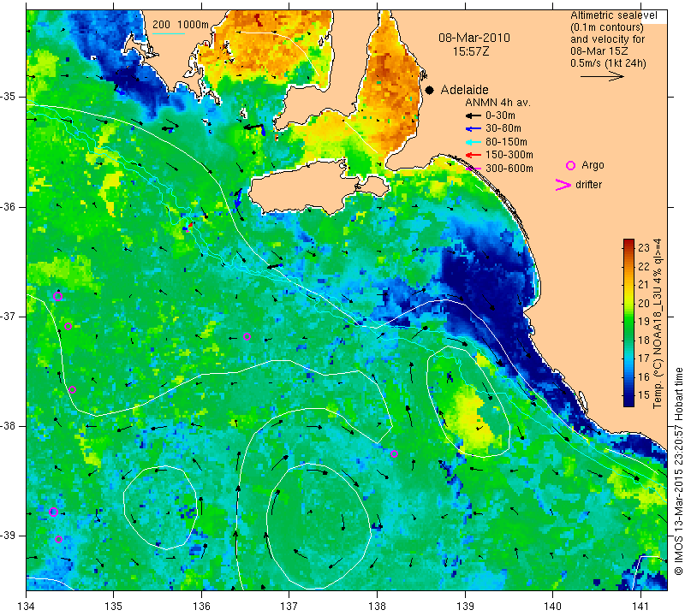
Task: Click the '(0.1m contours)' caption line
Action: pyautogui.click(x=607, y=27)
